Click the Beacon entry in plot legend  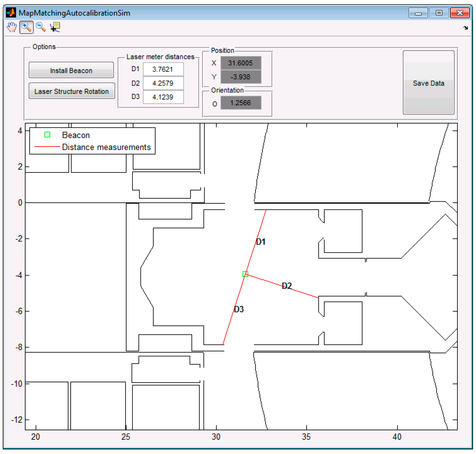pyautogui.click(x=76, y=135)
